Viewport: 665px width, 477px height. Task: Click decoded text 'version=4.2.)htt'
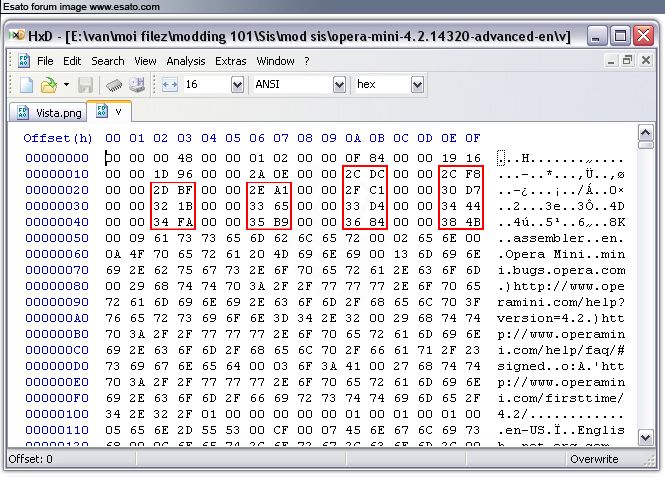561,318
